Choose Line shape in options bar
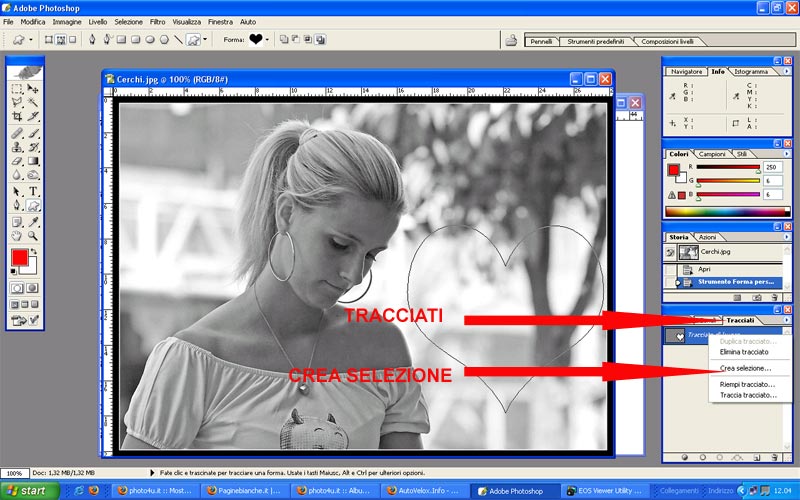Image resolution: width=800 pixels, height=500 pixels. pos(178,39)
